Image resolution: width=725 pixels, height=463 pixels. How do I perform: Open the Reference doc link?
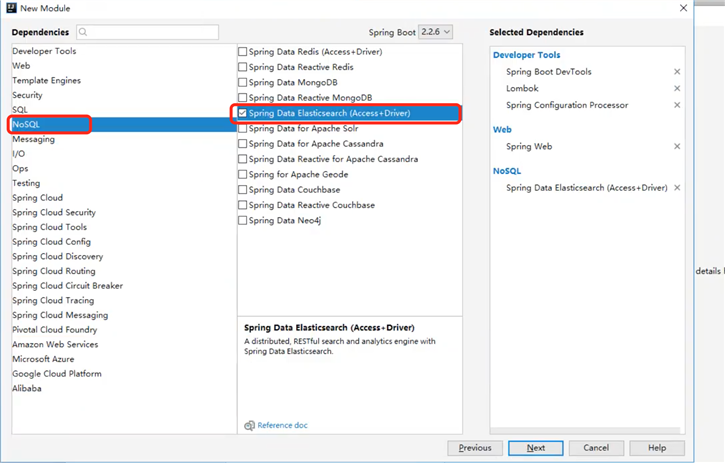(283, 426)
